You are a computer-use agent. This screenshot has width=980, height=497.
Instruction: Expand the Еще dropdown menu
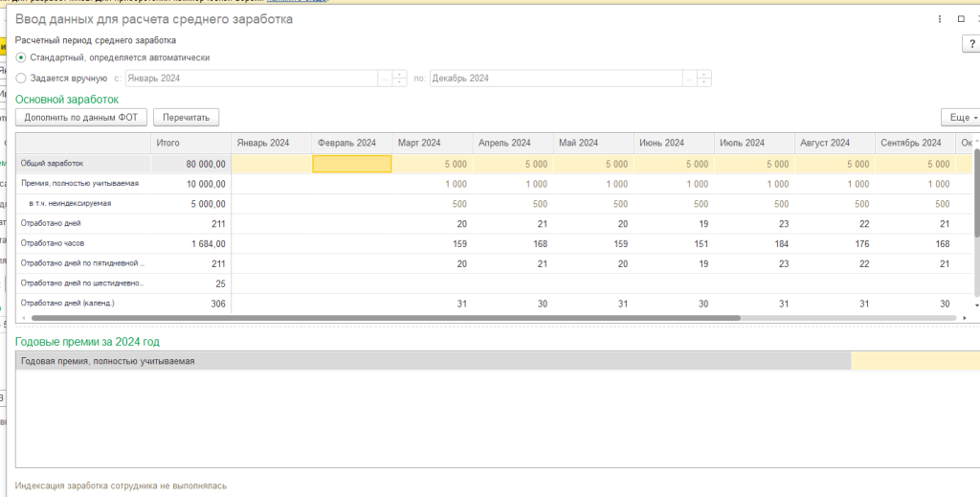[x=961, y=117]
